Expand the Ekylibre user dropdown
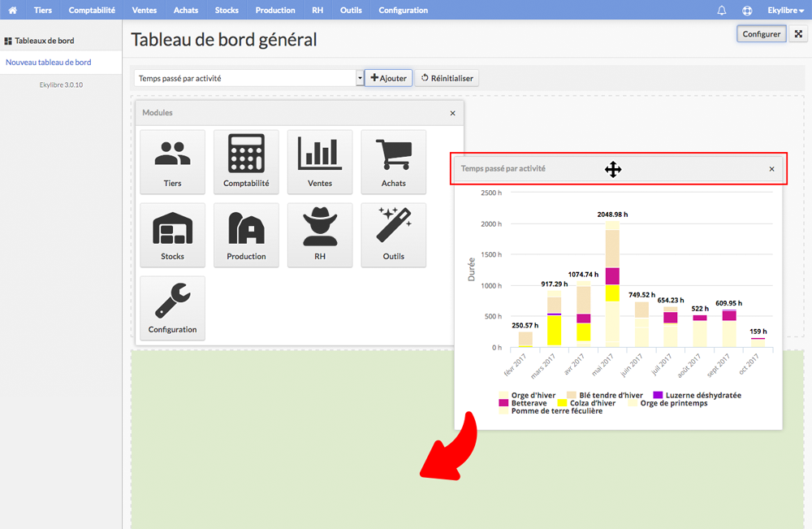This screenshot has width=812, height=529. click(785, 10)
